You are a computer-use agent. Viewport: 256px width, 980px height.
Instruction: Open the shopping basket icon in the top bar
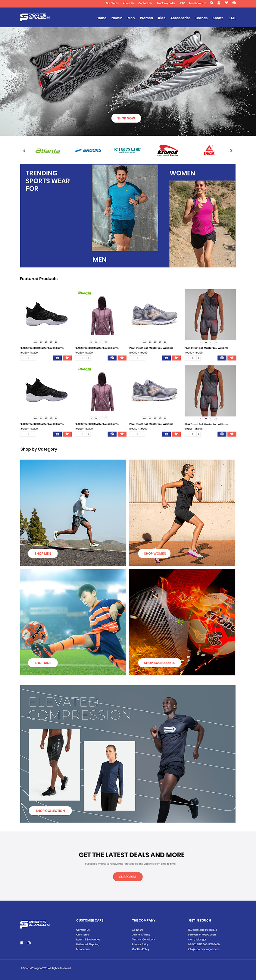tap(234, 3)
